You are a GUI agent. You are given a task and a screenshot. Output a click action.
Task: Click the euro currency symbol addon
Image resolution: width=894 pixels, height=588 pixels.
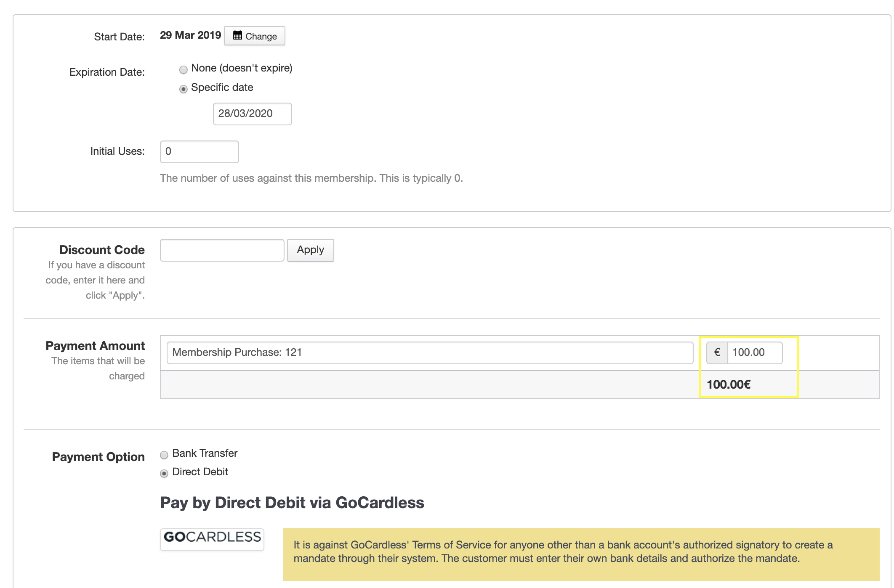pos(717,352)
